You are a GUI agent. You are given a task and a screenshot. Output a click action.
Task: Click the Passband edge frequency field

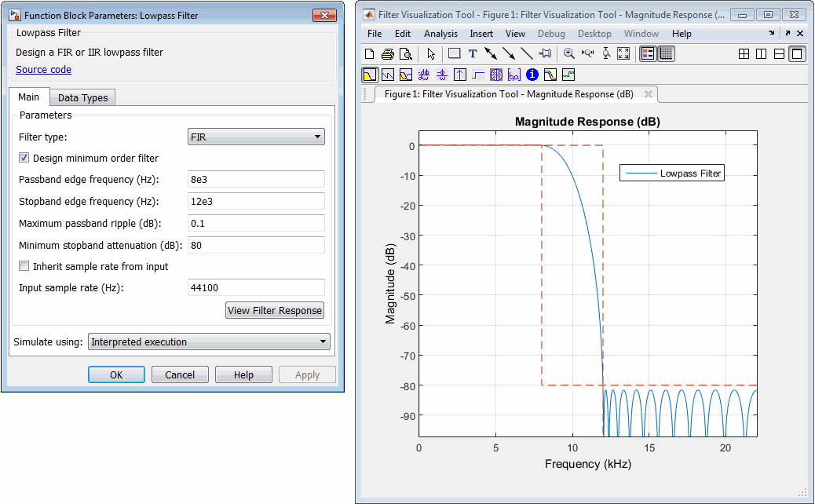[256, 179]
